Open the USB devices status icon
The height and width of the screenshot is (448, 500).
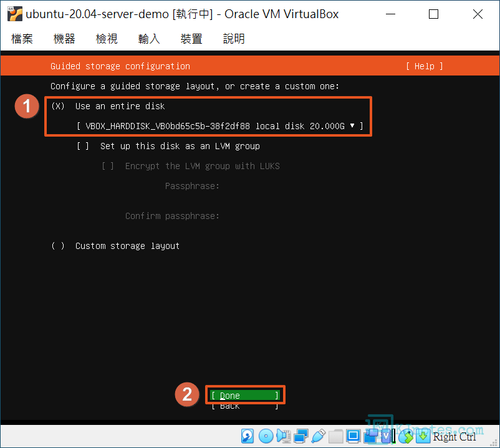pos(318,436)
